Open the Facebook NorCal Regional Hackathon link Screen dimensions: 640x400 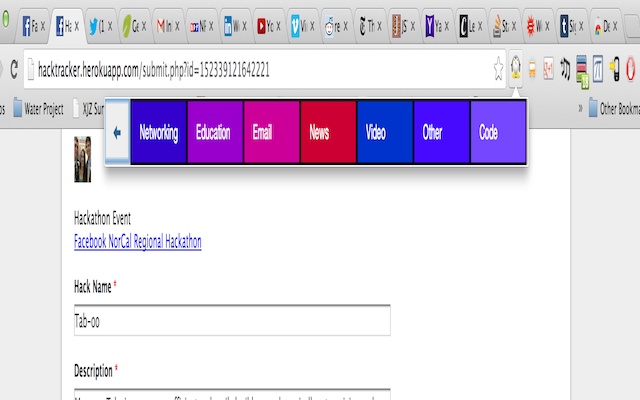click(138, 242)
